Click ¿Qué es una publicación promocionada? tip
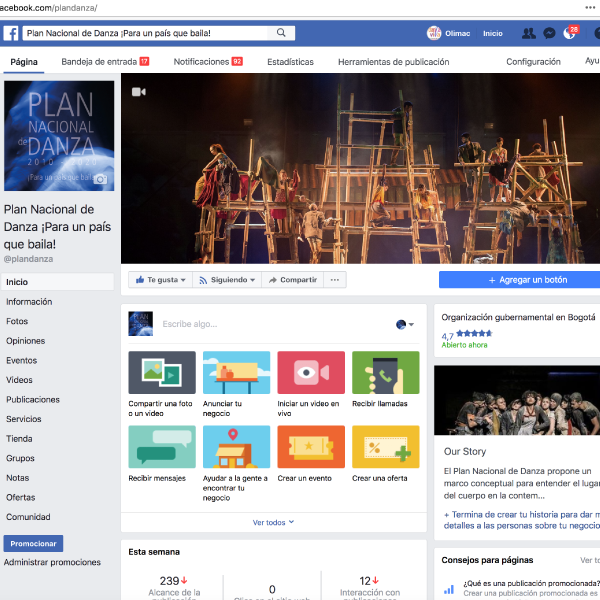This screenshot has height=600, width=600. (x=531, y=583)
